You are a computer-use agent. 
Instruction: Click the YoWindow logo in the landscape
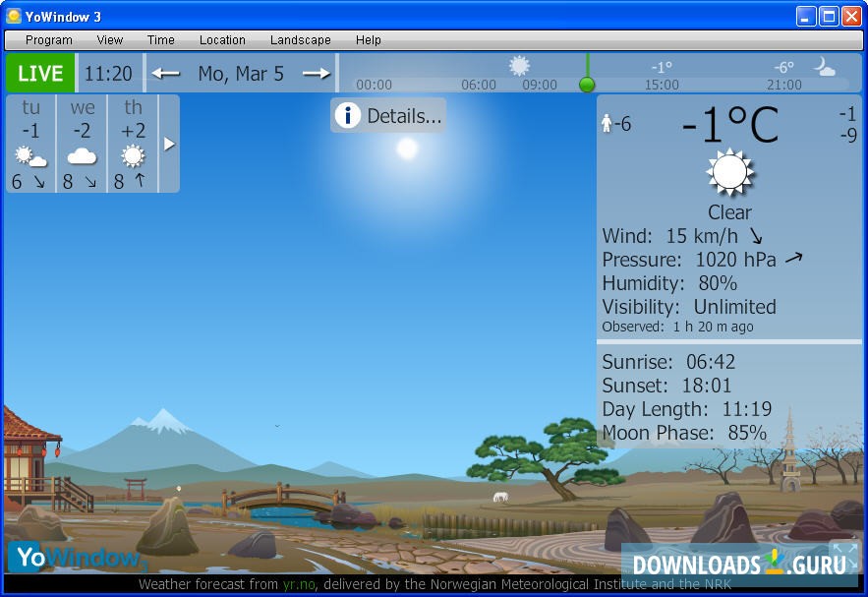(79, 557)
